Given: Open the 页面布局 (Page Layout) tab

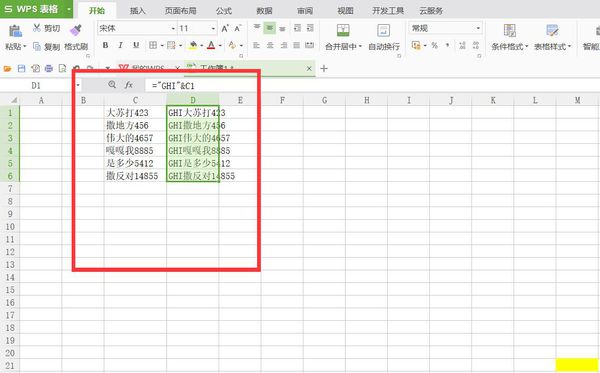Looking at the screenshot, I should pos(180,10).
